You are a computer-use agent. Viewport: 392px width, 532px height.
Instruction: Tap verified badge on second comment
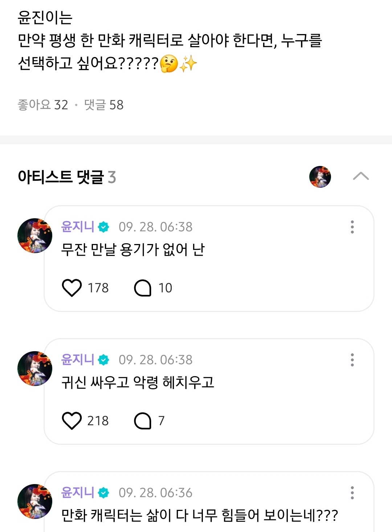pyautogui.click(x=104, y=360)
